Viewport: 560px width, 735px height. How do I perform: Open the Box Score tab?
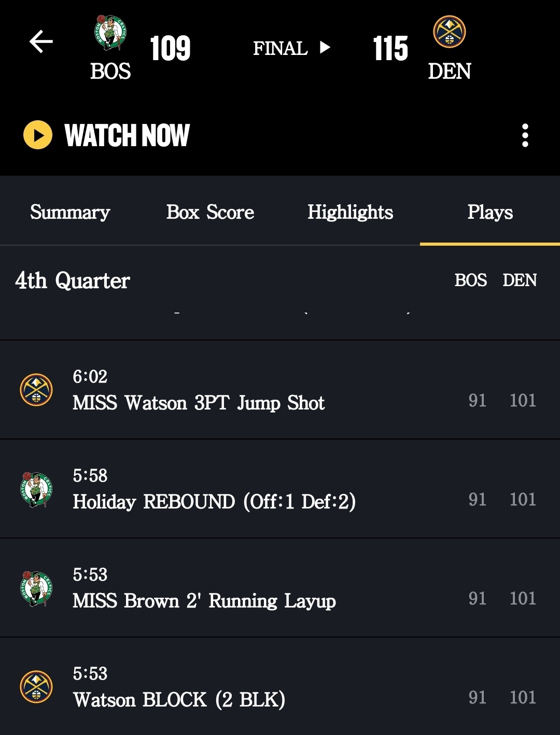(x=210, y=212)
